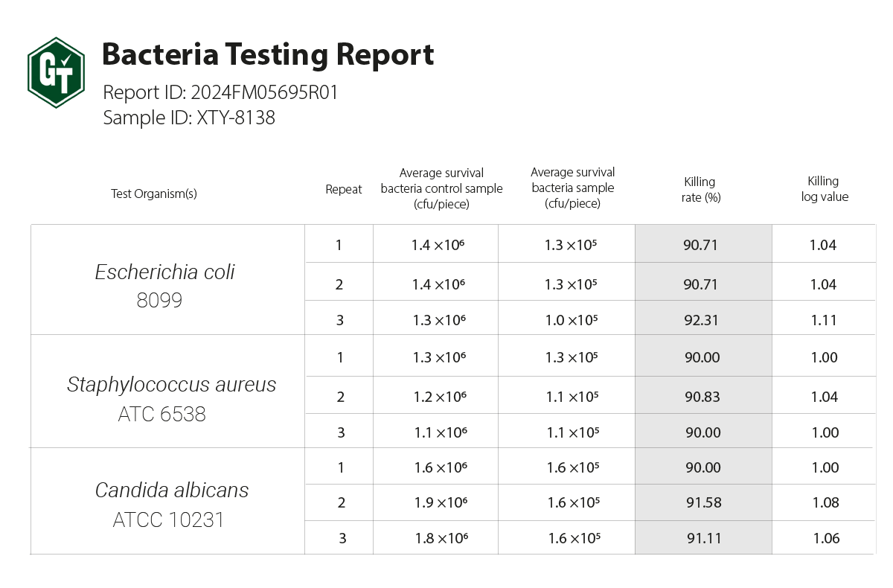Click the Bacteria Testing Report title

267,55
